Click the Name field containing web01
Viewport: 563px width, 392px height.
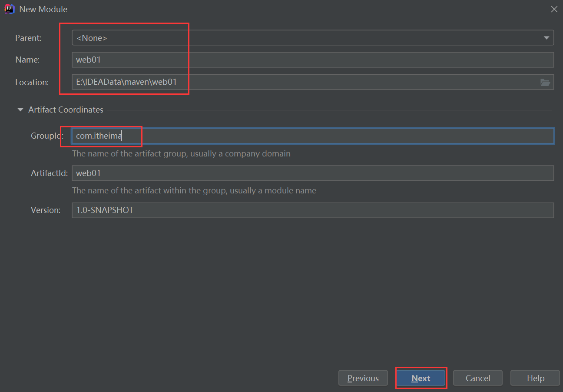(313, 60)
